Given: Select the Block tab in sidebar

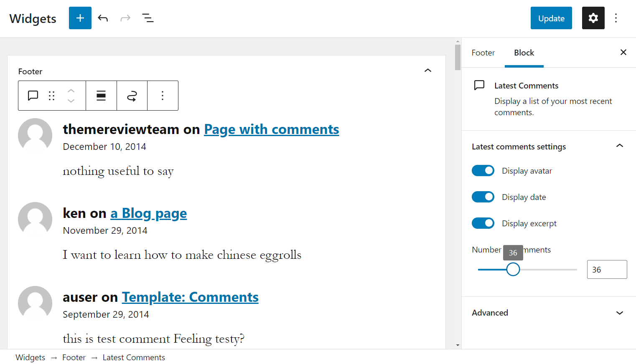Looking at the screenshot, I should tap(524, 53).
